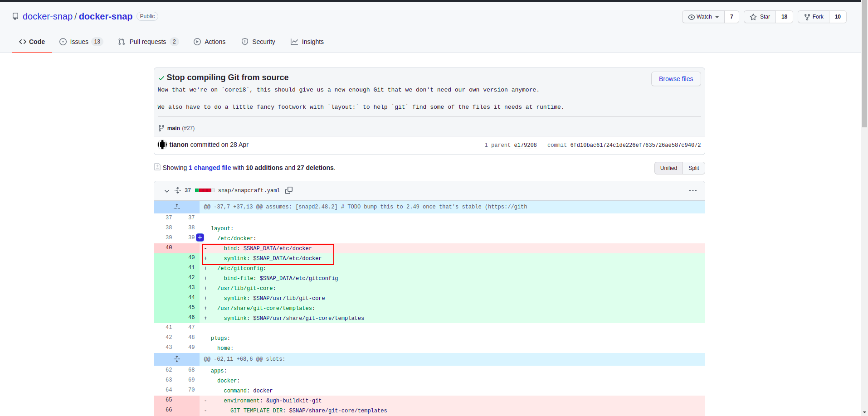The width and height of the screenshot is (868, 416).
Task: Click the file diff icon beside Showing
Action: [157, 167]
